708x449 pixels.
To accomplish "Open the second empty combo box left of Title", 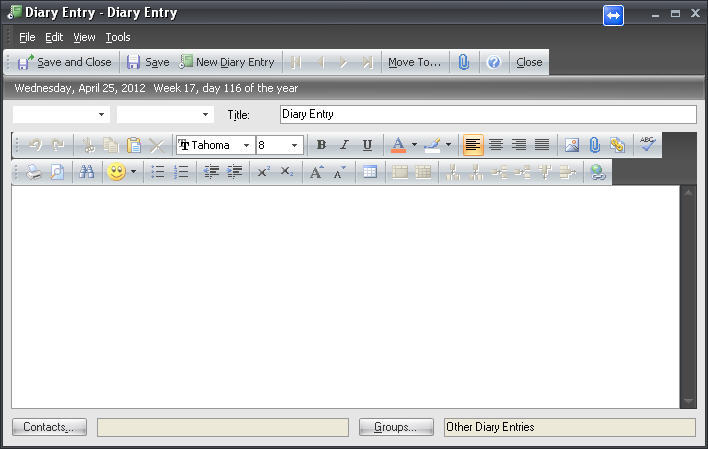I will coord(165,115).
